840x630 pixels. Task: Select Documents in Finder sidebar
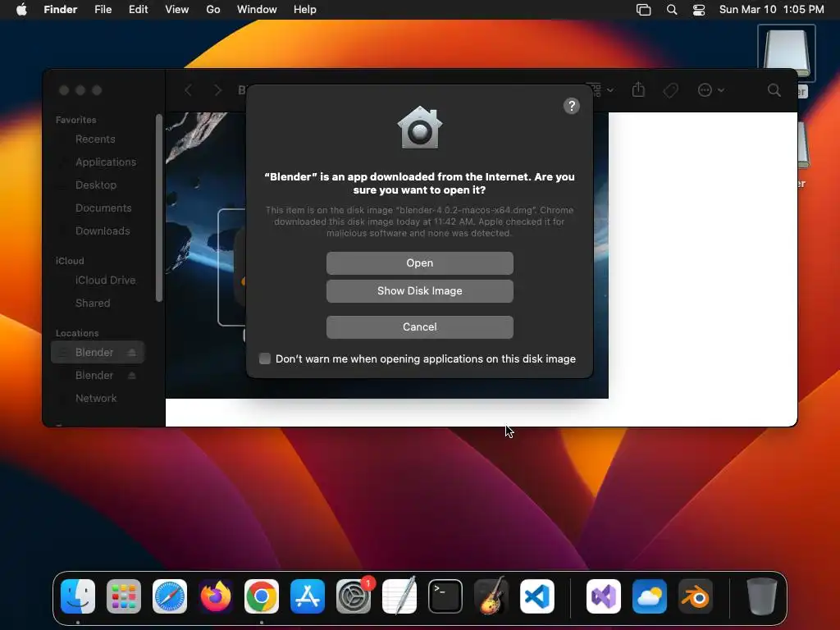pyautogui.click(x=103, y=208)
